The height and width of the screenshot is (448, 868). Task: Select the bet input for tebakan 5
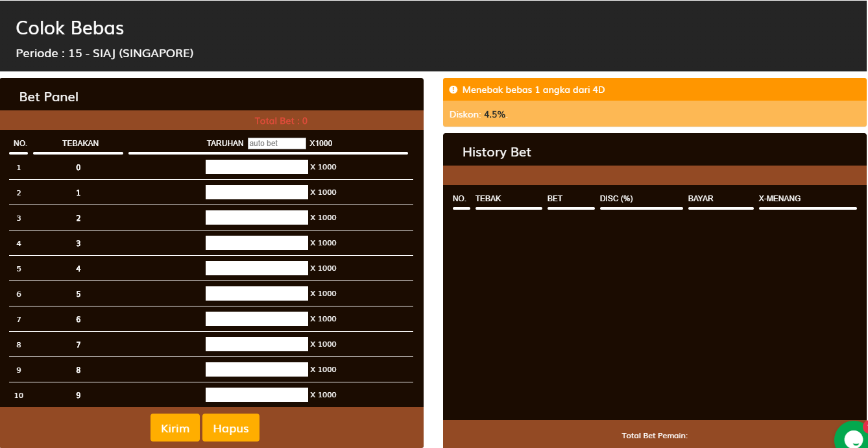(x=257, y=293)
